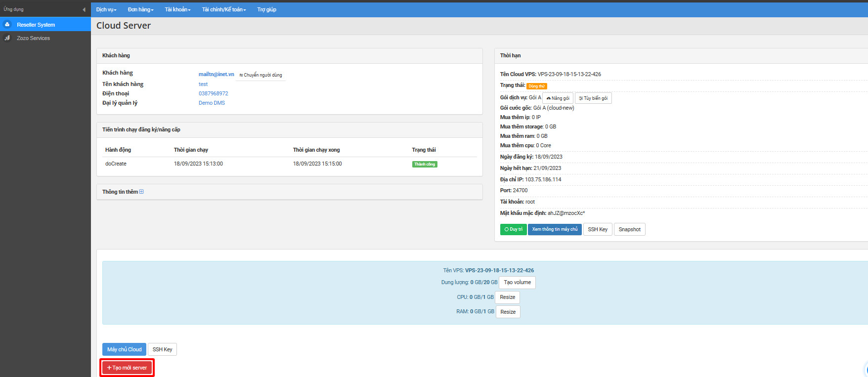Click SSH Key button beside Snapshot
868x377 pixels.
click(598, 229)
